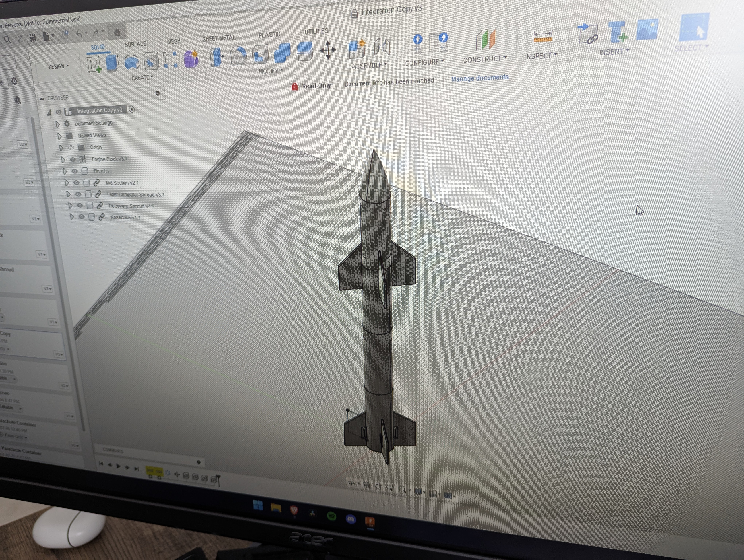Switch to the SURFACE tab
The image size is (744, 560).
(x=135, y=44)
